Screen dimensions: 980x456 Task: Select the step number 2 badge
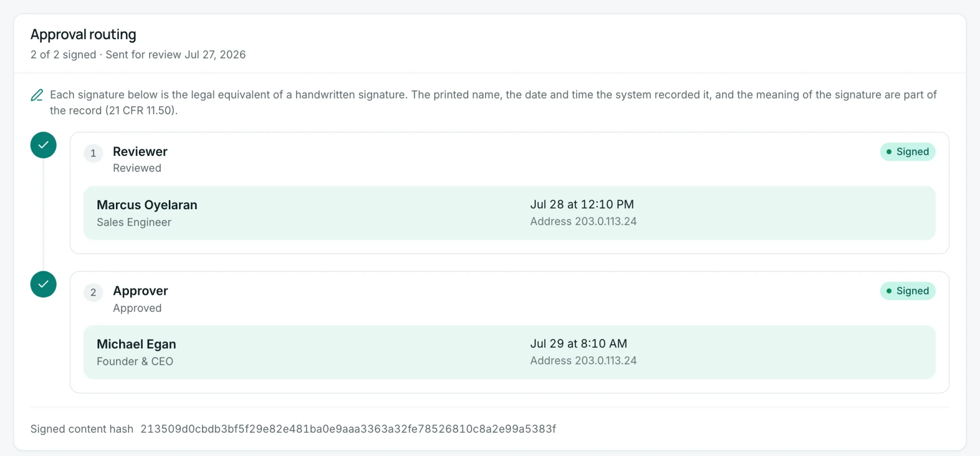[x=93, y=293]
